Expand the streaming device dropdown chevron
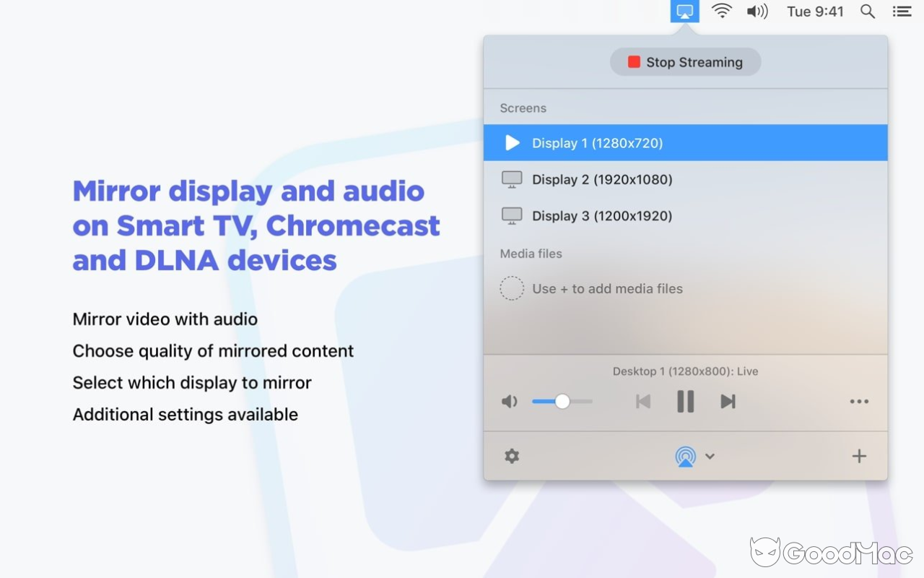 (710, 456)
